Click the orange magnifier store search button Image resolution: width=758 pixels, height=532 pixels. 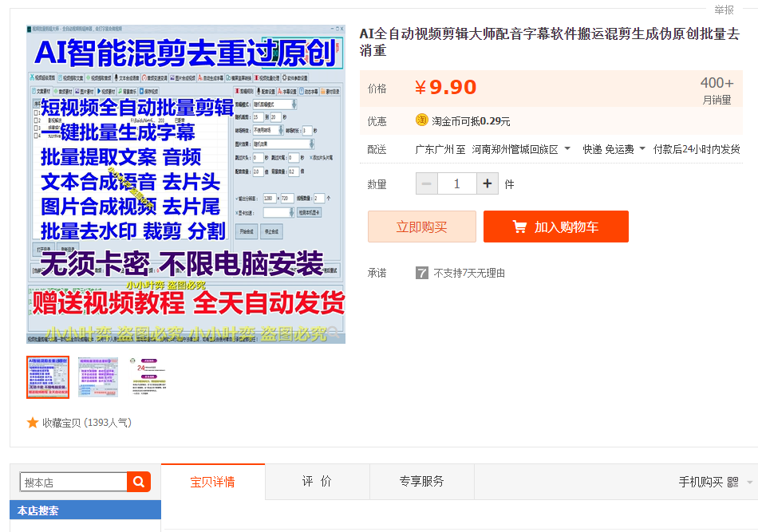[x=139, y=482]
